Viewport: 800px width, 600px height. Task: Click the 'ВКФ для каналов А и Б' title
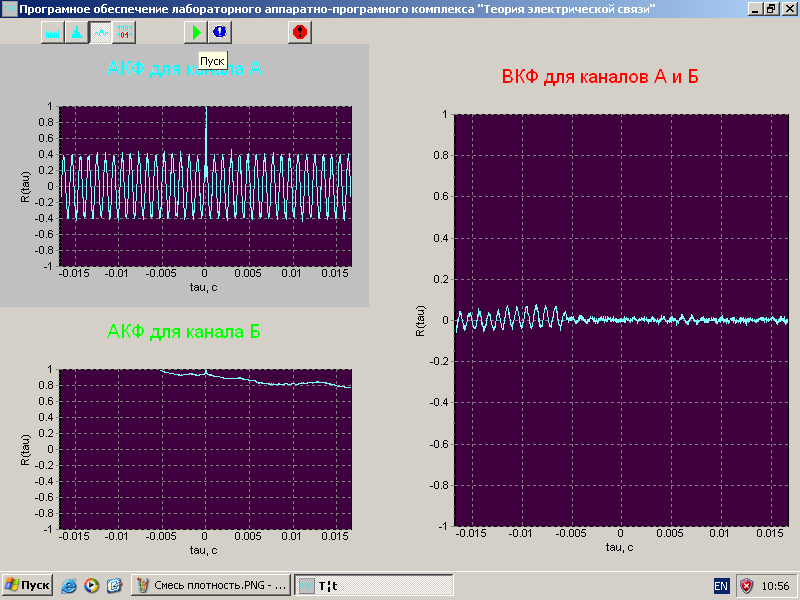coord(600,77)
